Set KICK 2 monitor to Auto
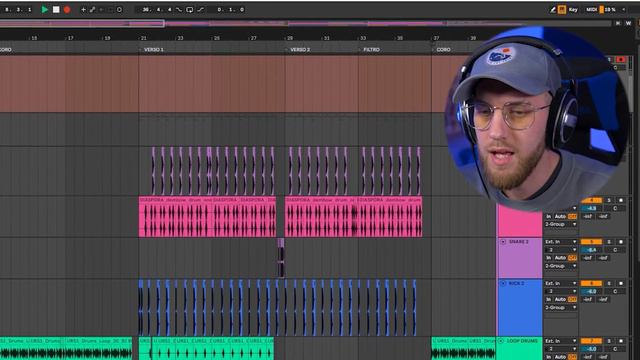The height and width of the screenshot is (360, 640). pos(560,300)
